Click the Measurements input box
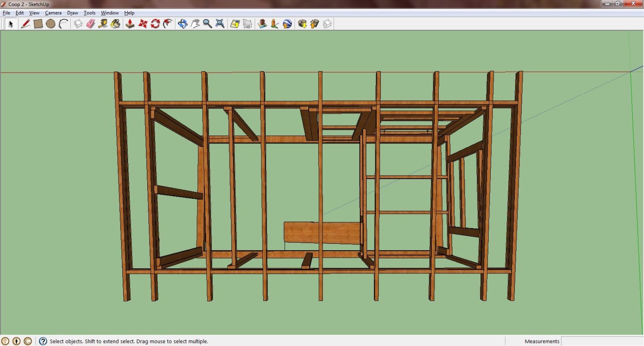This screenshot has width=644, height=346. coord(602,341)
